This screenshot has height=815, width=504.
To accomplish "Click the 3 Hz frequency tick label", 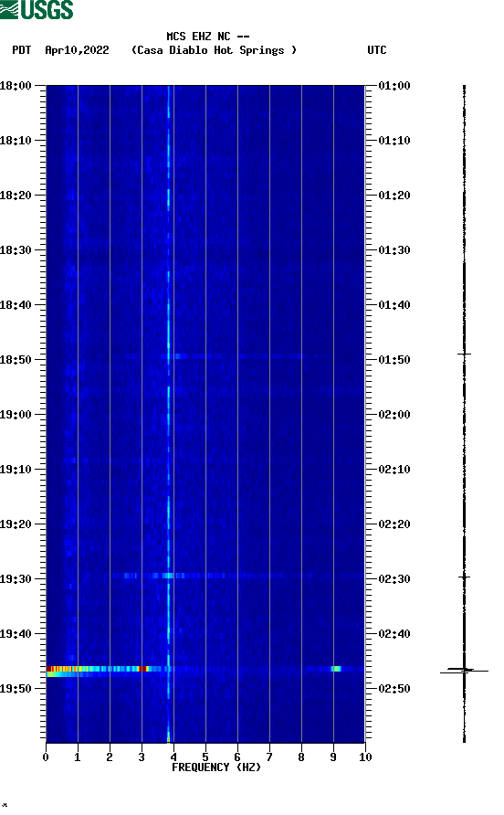I will point(142,757).
